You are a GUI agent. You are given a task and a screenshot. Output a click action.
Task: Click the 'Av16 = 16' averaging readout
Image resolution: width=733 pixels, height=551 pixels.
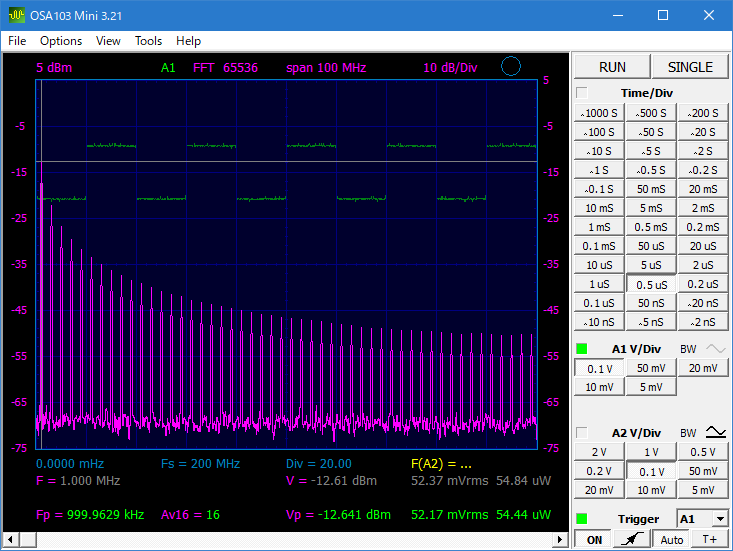click(190, 515)
